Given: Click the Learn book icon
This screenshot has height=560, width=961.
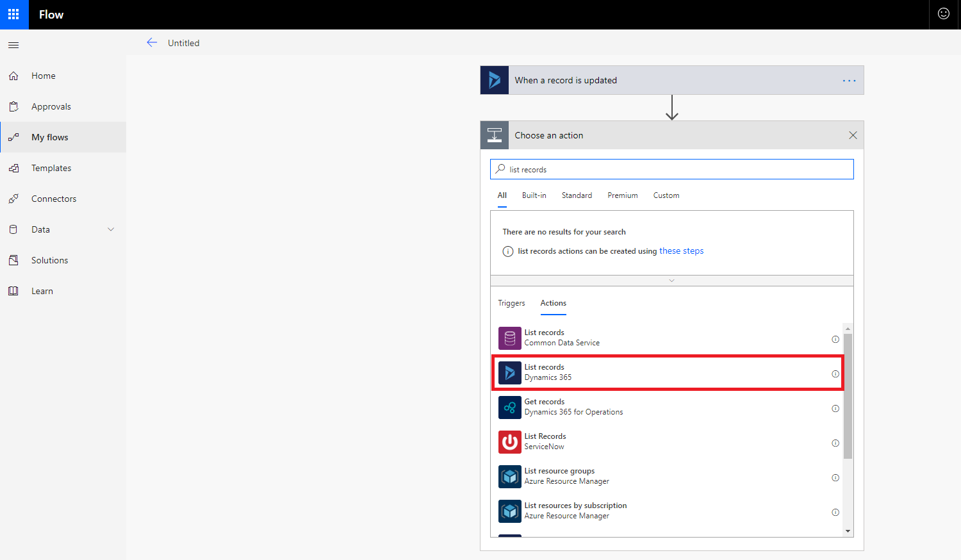Looking at the screenshot, I should (x=13, y=291).
